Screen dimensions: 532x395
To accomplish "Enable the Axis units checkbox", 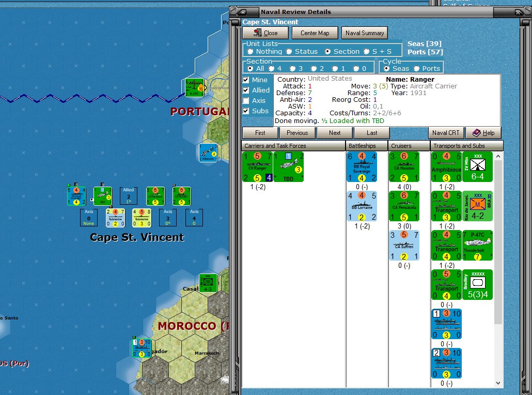I will pos(245,101).
